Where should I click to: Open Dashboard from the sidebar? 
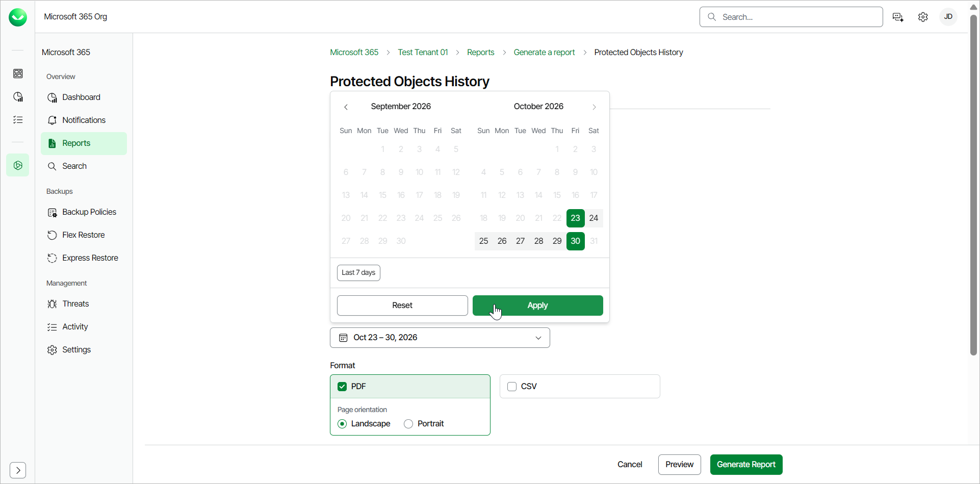coord(84,97)
